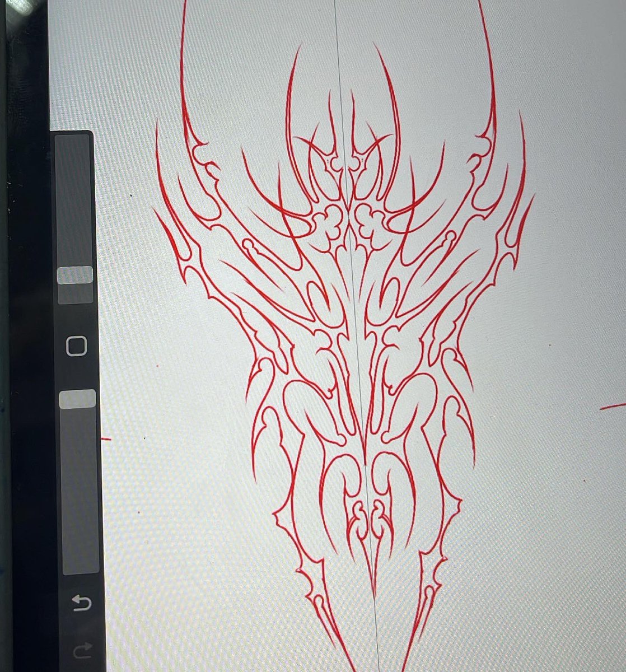Viewport: 626px width, 672px height.
Task: Tap the undo arrow
Action: point(82,603)
